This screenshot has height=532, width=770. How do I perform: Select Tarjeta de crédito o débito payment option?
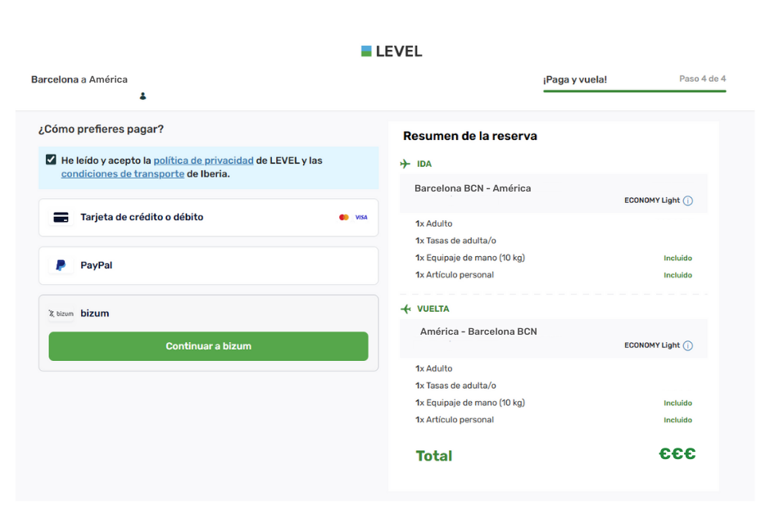209,218
